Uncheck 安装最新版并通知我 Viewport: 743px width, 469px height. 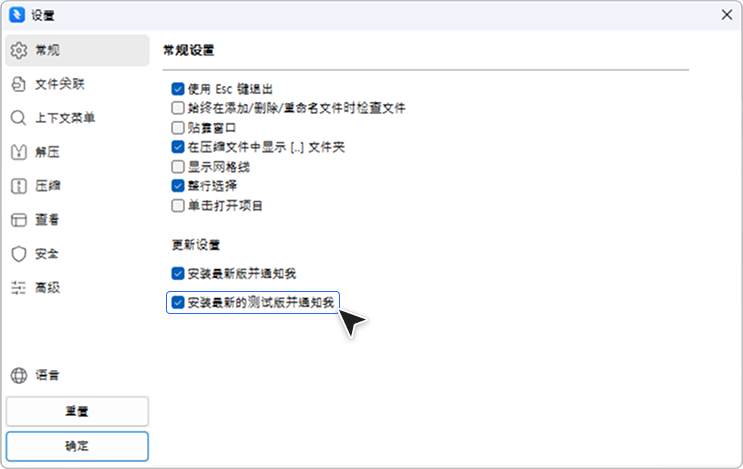click(178, 272)
